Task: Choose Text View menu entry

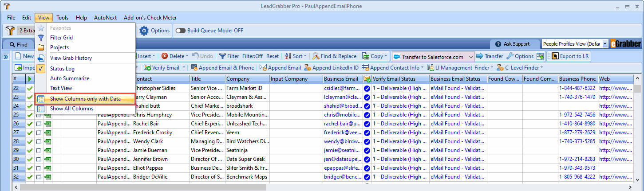Action: 61,88
